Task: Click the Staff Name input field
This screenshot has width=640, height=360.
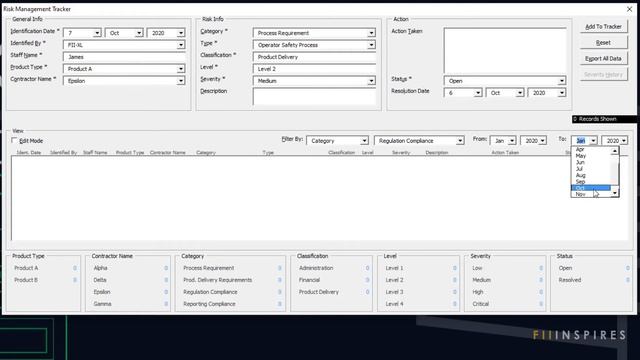Action: click(124, 57)
